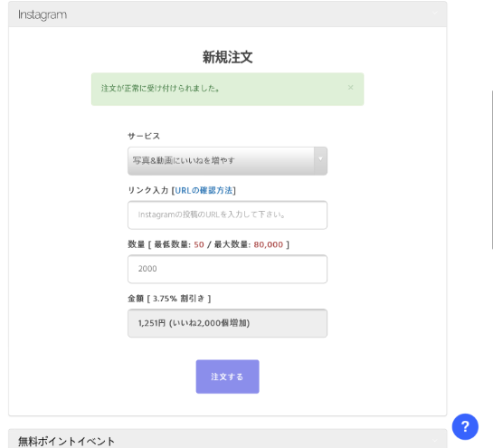
Task: Click the amount field showing 1,251円
Action: 227,323
